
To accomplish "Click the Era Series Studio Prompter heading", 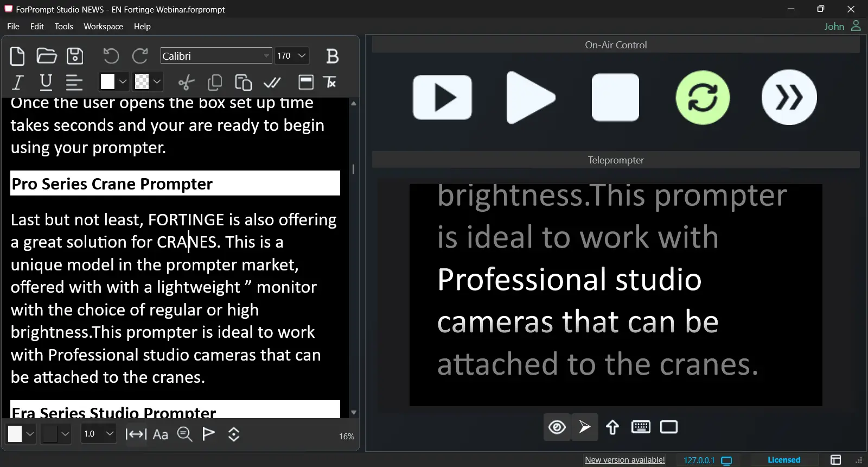I will [x=175, y=410].
